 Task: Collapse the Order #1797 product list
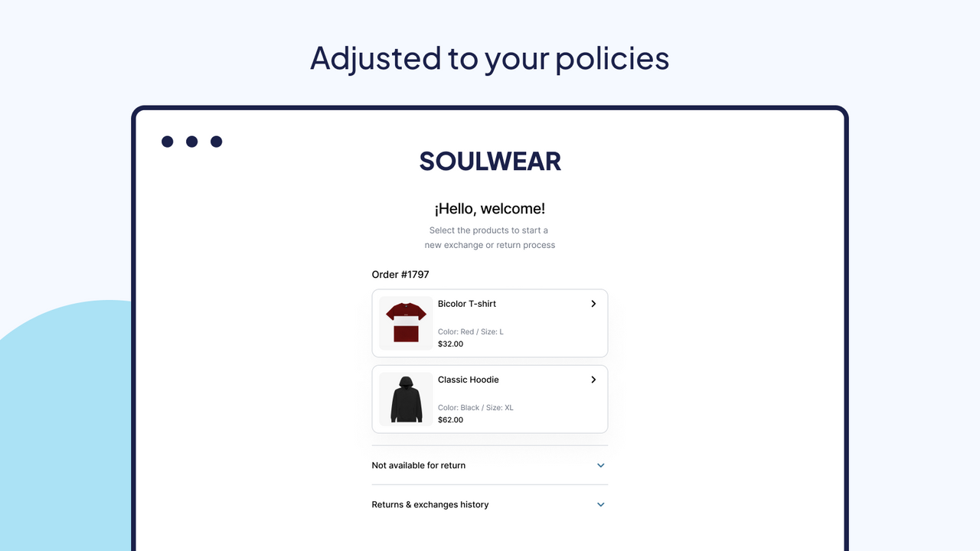tap(400, 274)
